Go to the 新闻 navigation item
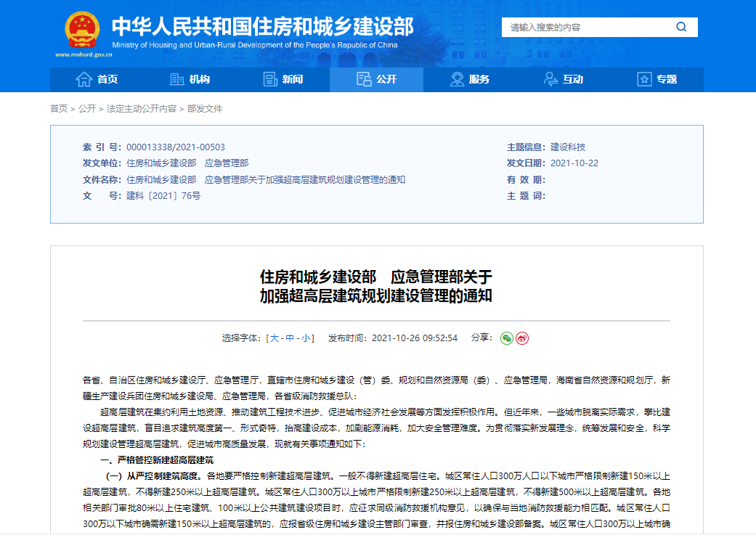The image size is (756, 543). 283,80
